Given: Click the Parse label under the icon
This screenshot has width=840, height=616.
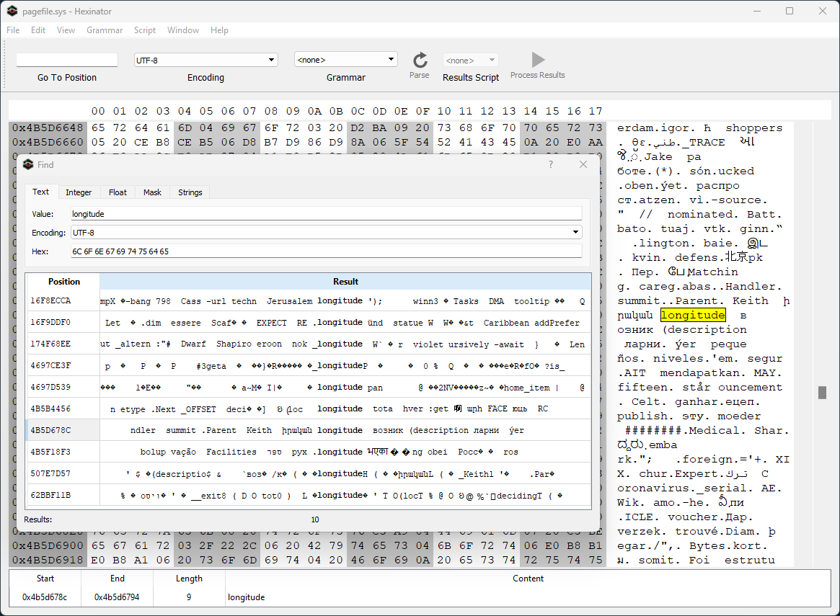Looking at the screenshot, I should (420, 75).
